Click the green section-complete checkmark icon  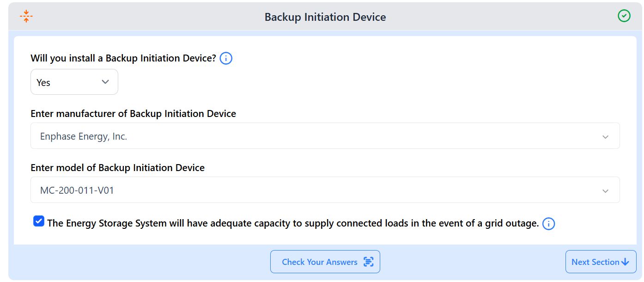(x=624, y=16)
